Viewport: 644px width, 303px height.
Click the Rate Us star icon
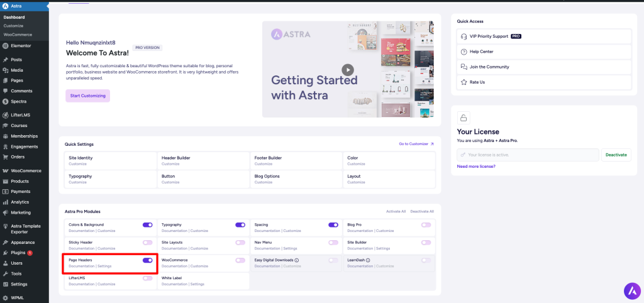pyautogui.click(x=464, y=82)
